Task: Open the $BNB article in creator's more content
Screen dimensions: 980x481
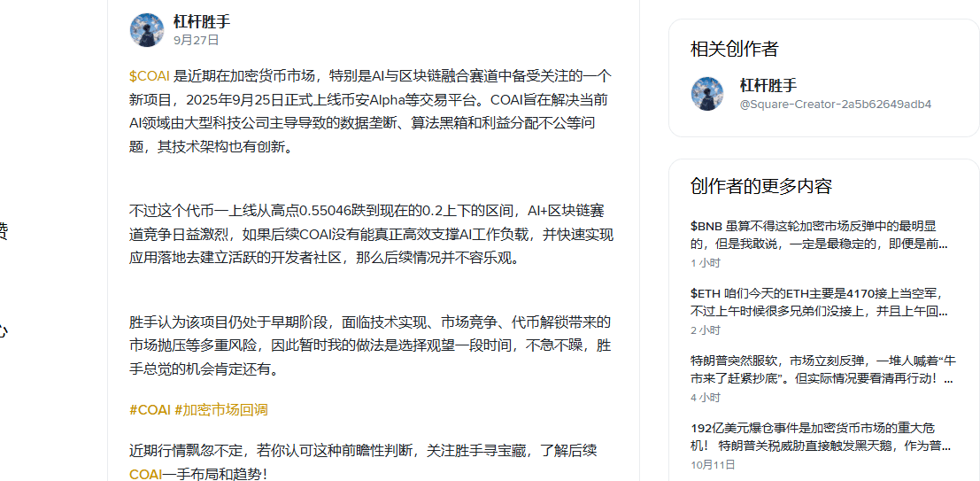Action: pyautogui.click(x=822, y=235)
